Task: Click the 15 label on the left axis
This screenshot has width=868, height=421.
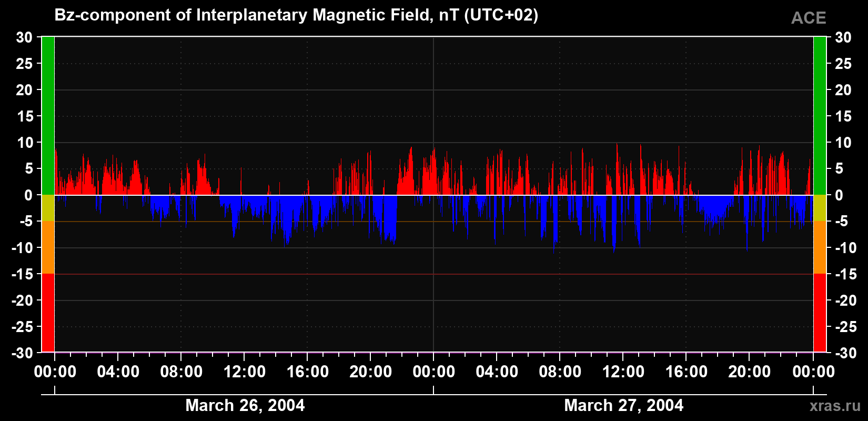Action: [24, 116]
